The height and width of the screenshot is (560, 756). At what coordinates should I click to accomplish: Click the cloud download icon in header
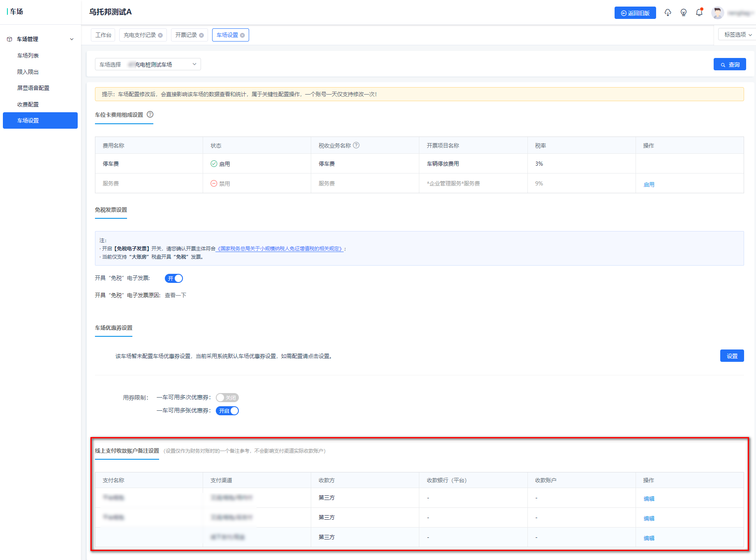[x=668, y=13]
